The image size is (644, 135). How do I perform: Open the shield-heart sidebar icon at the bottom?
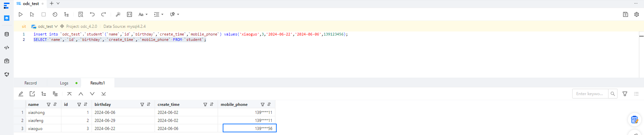point(7,74)
